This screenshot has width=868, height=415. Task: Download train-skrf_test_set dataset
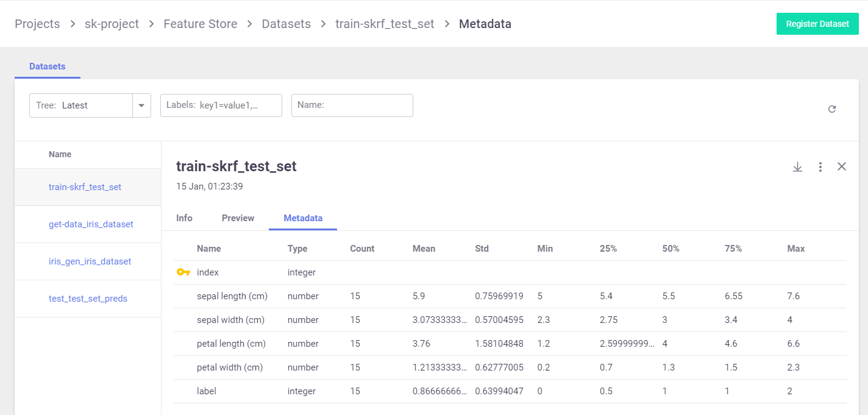[797, 167]
